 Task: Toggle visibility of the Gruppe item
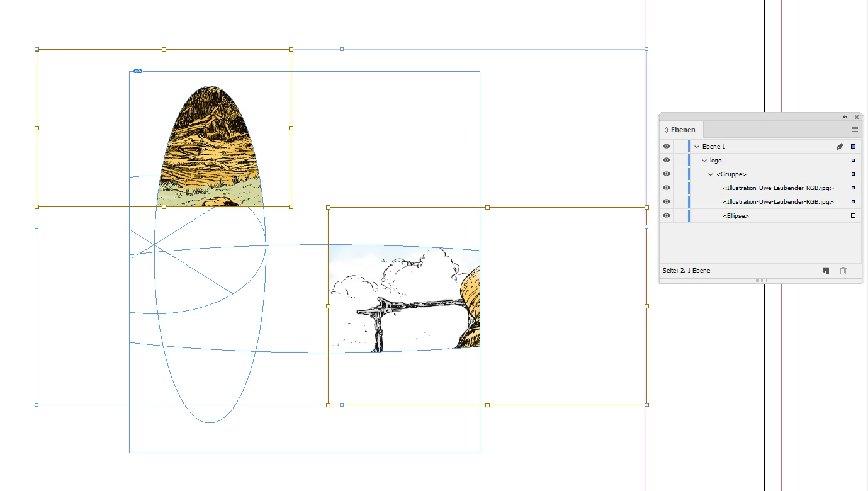click(x=667, y=174)
